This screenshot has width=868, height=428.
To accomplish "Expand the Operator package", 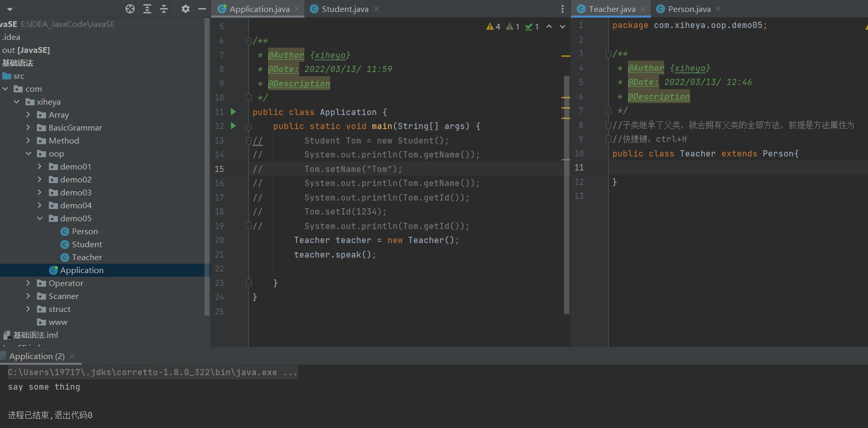I will point(28,283).
